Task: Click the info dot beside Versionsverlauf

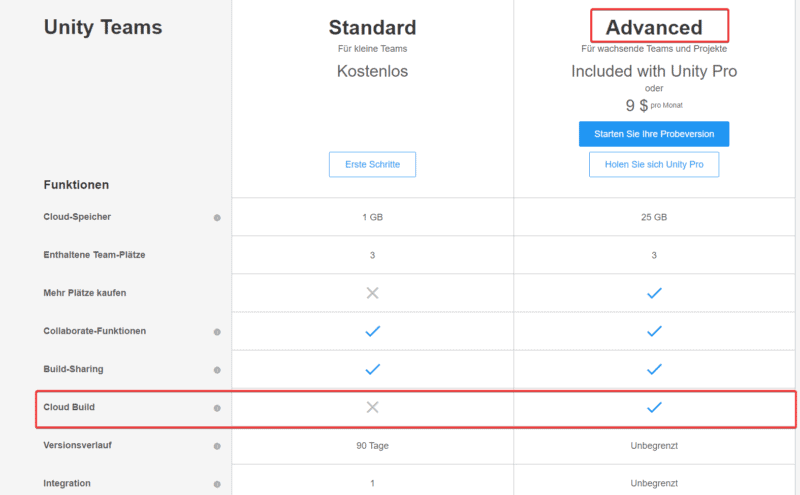Action: coord(217,445)
